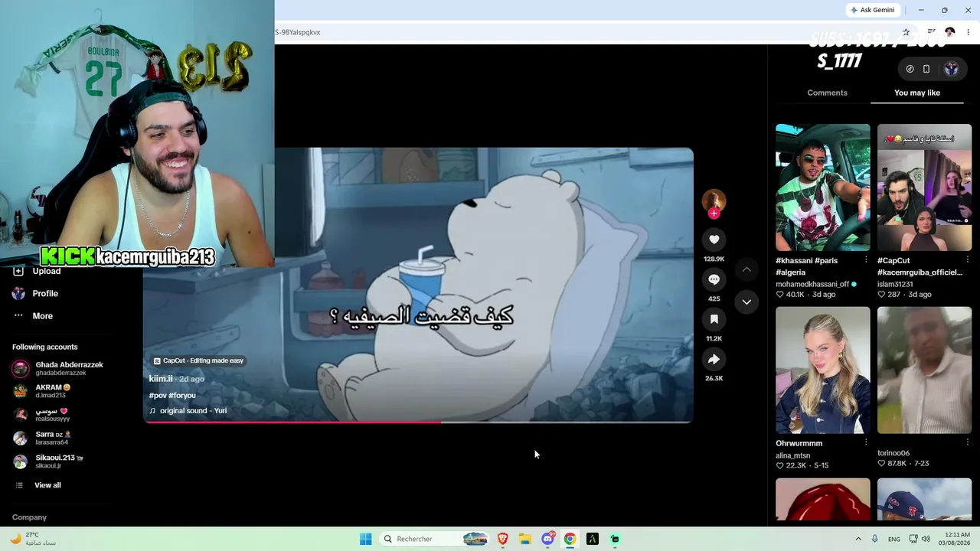
Task: Open the #foryou hashtag
Action: tap(182, 395)
